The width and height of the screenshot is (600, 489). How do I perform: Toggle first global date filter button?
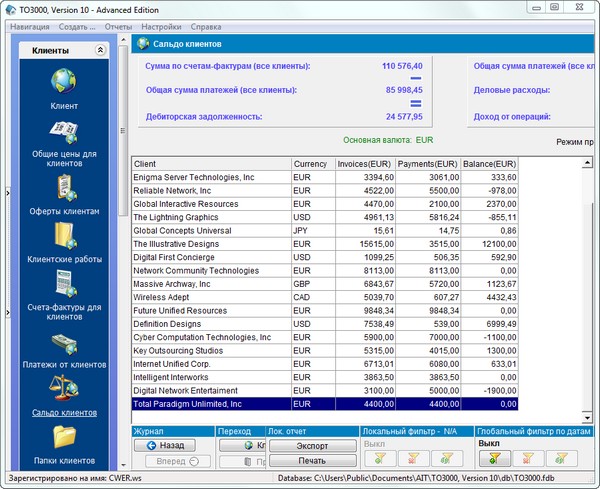pos(493,458)
